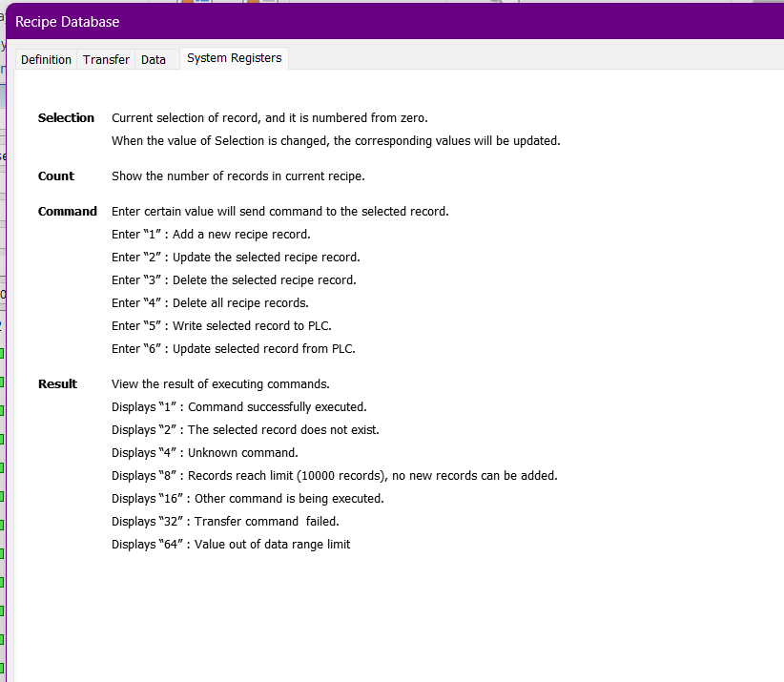Click the bold Command heading
The width and height of the screenshot is (784, 682).
point(67,212)
